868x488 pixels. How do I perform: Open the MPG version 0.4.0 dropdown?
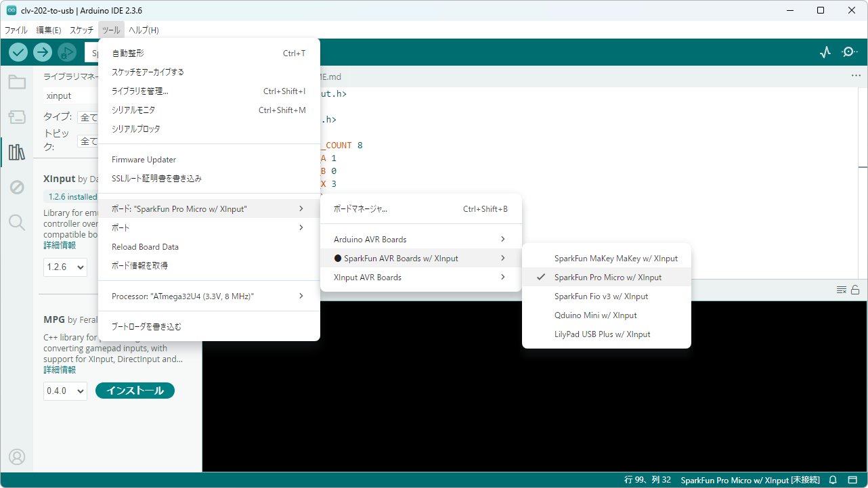[66, 391]
